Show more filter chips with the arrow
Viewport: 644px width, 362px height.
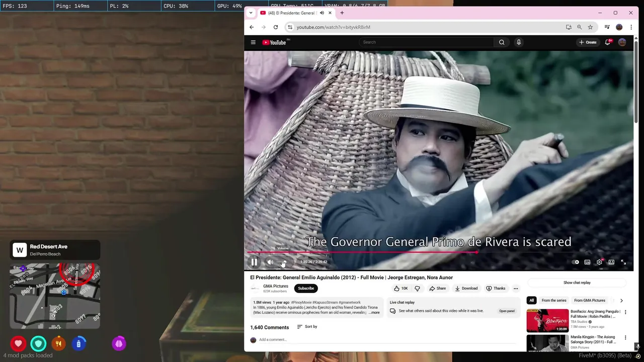click(621, 300)
